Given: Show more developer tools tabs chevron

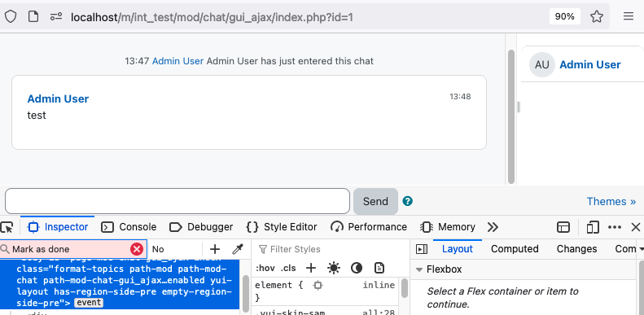Looking at the screenshot, I should [493, 227].
